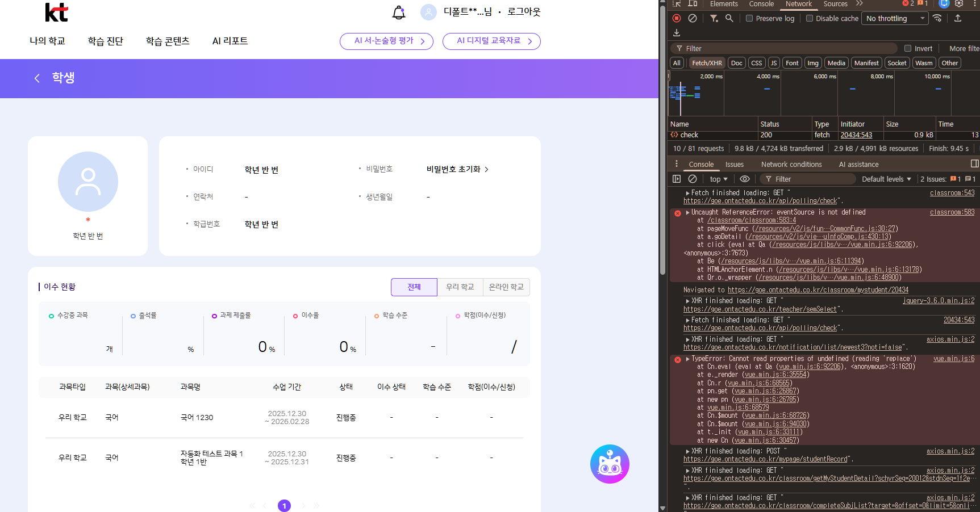
Task: Switch to the Elements tab in DevTools
Action: 723,4
